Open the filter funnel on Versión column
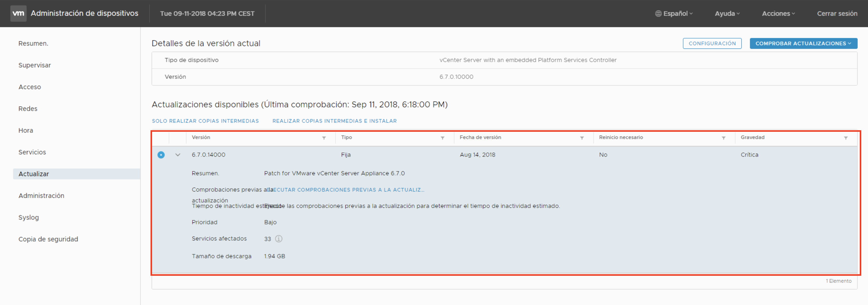 324,138
